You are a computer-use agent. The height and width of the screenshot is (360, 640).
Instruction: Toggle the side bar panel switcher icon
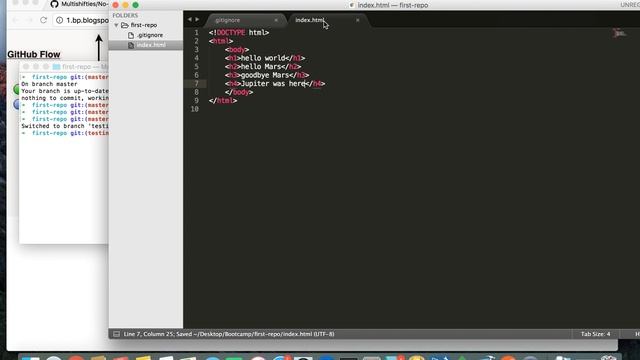click(x=116, y=334)
